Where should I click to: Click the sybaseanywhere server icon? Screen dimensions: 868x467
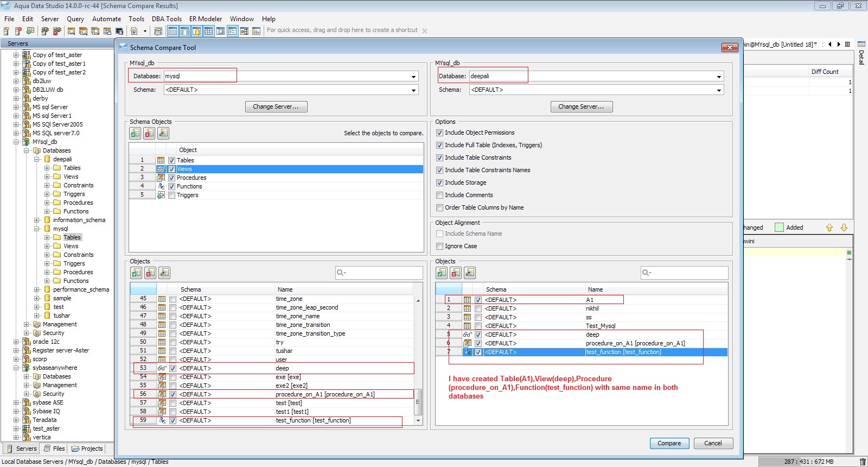point(26,368)
